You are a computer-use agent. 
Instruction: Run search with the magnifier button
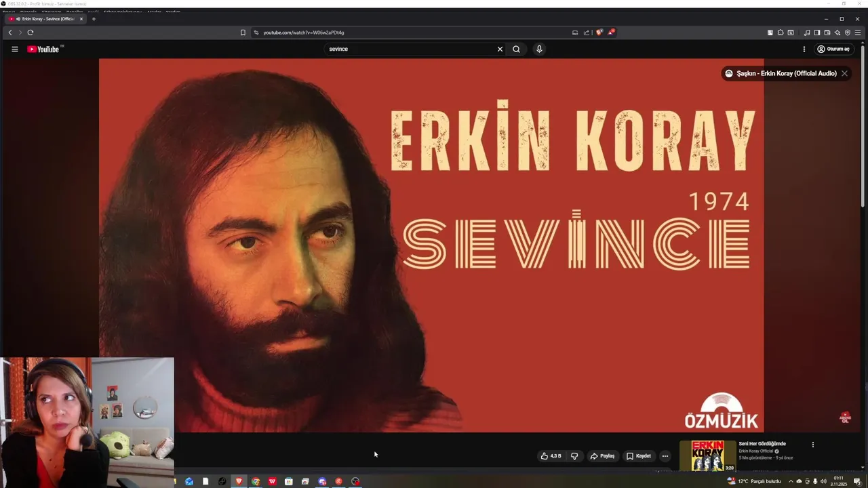pyautogui.click(x=516, y=49)
